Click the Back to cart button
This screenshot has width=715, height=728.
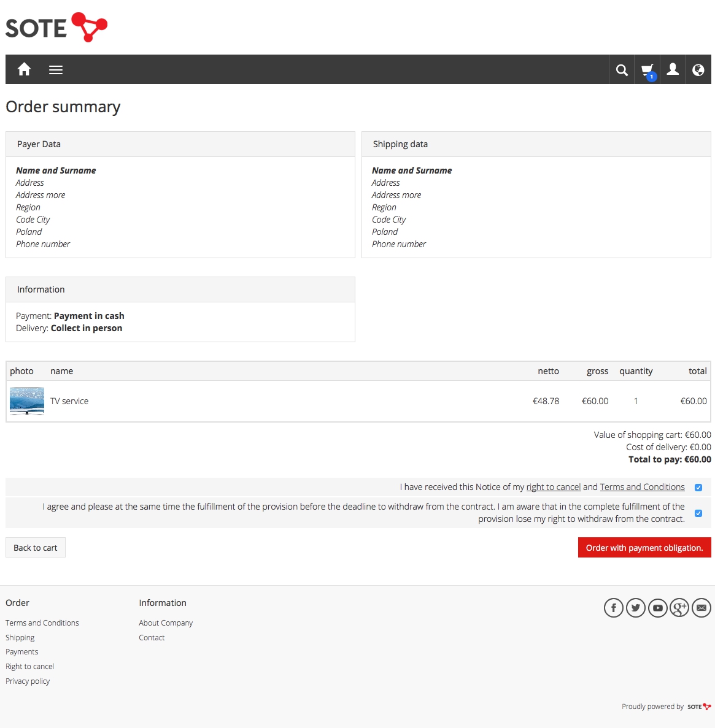point(36,548)
